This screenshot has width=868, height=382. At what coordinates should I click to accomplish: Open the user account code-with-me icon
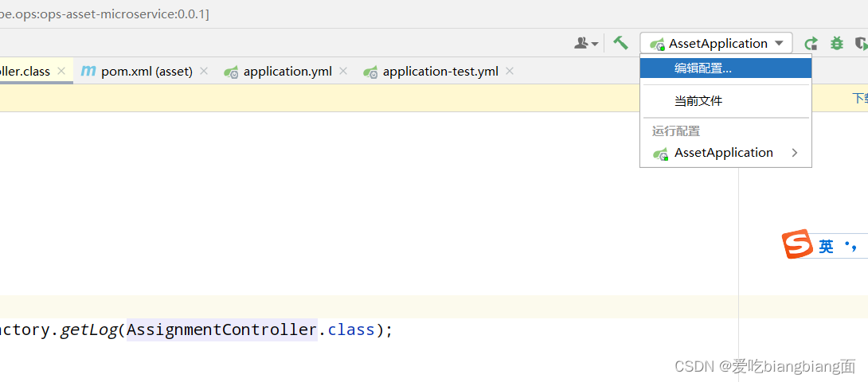586,43
